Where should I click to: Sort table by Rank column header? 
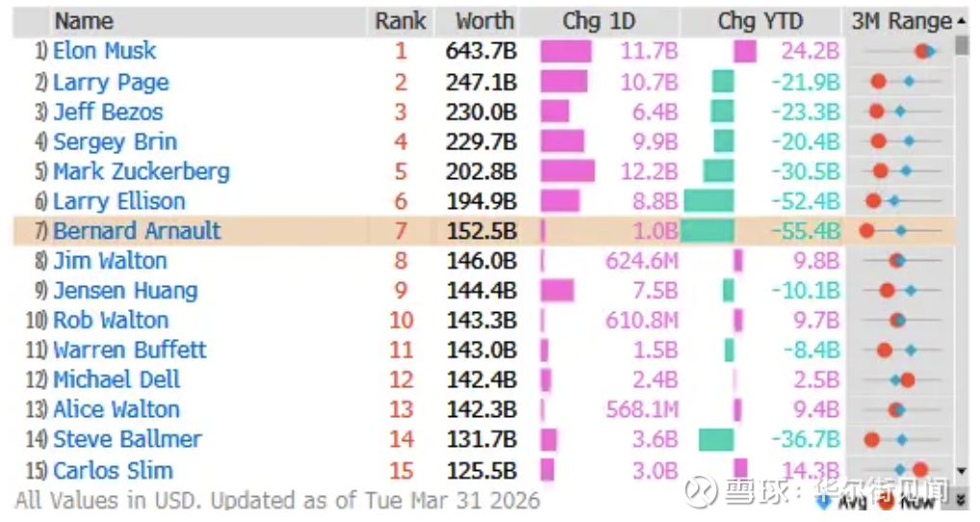tap(400, 21)
